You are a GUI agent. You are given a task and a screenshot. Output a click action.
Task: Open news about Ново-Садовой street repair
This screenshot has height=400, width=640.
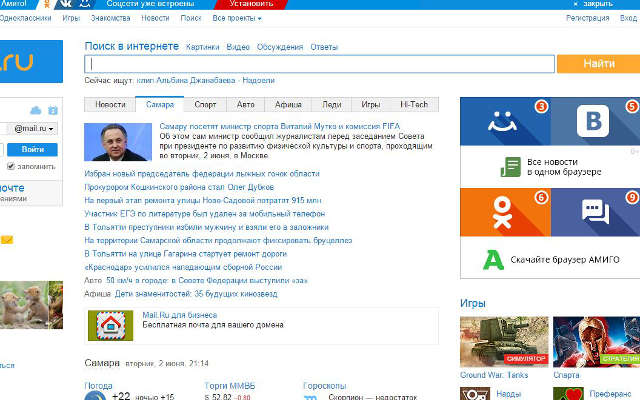click(x=202, y=200)
